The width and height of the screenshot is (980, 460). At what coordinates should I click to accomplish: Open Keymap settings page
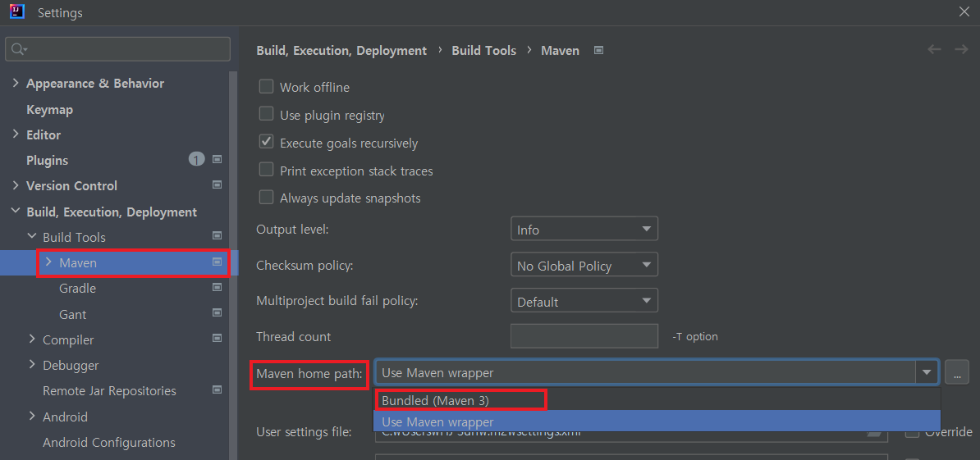[x=49, y=109]
